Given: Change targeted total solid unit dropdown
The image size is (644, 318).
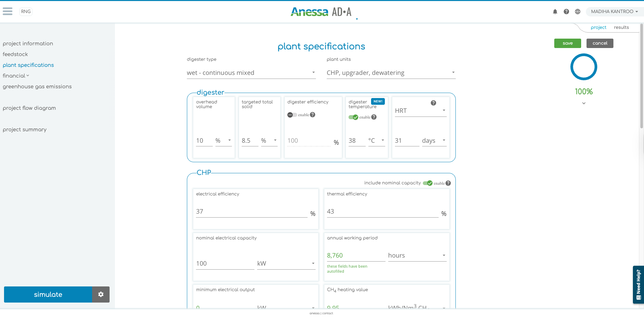Looking at the screenshot, I should (269, 141).
